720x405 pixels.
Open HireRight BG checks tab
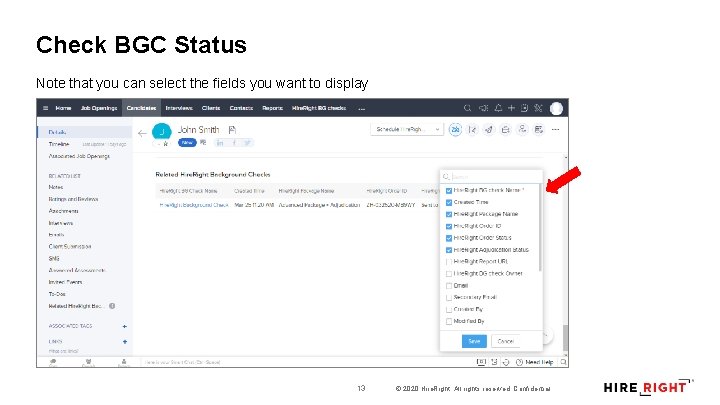[x=319, y=108]
